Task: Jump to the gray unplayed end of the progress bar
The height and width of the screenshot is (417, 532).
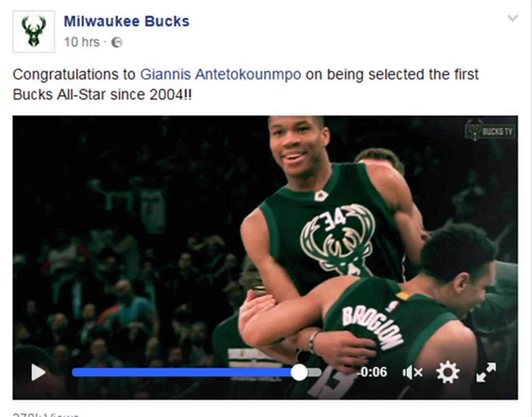Action: point(315,372)
